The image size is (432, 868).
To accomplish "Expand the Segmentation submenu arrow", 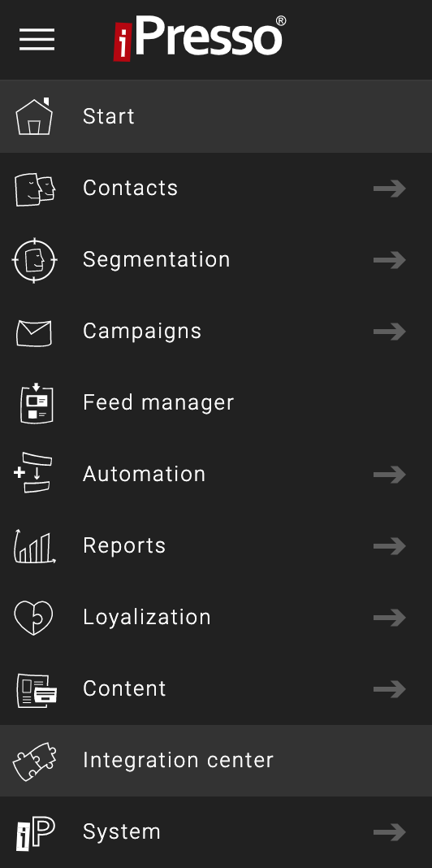I will point(390,260).
